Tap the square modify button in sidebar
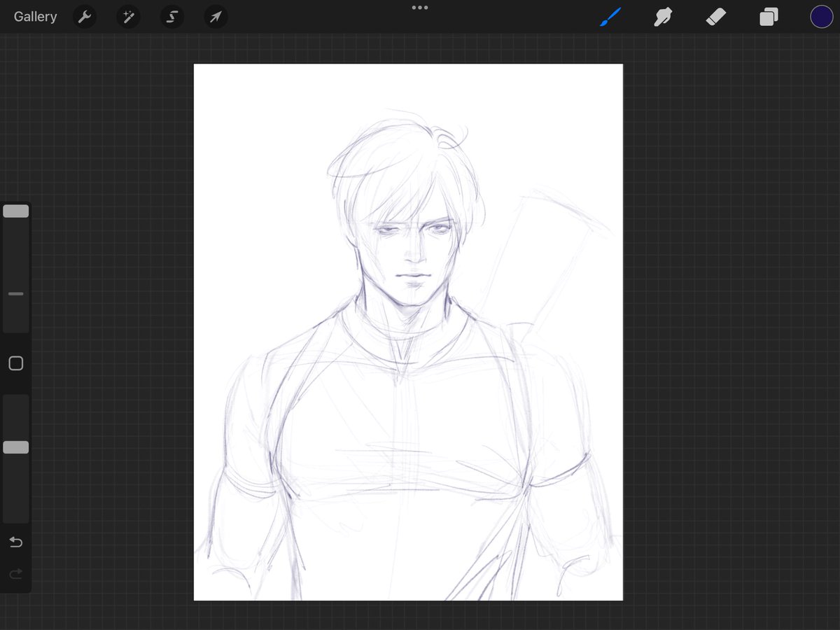 [16, 363]
